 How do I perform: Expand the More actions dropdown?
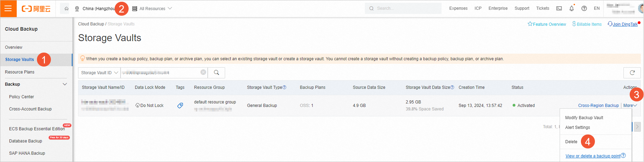point(630,106)
